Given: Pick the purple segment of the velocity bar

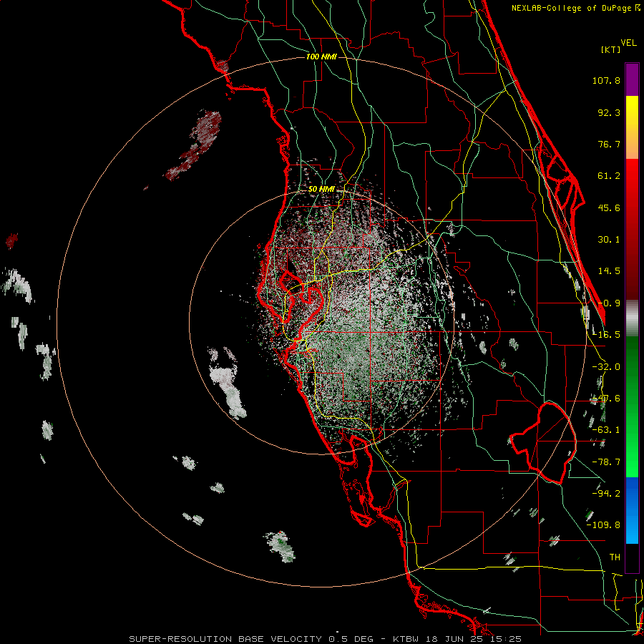Looking at the screenshot, I should click(632, 79).
